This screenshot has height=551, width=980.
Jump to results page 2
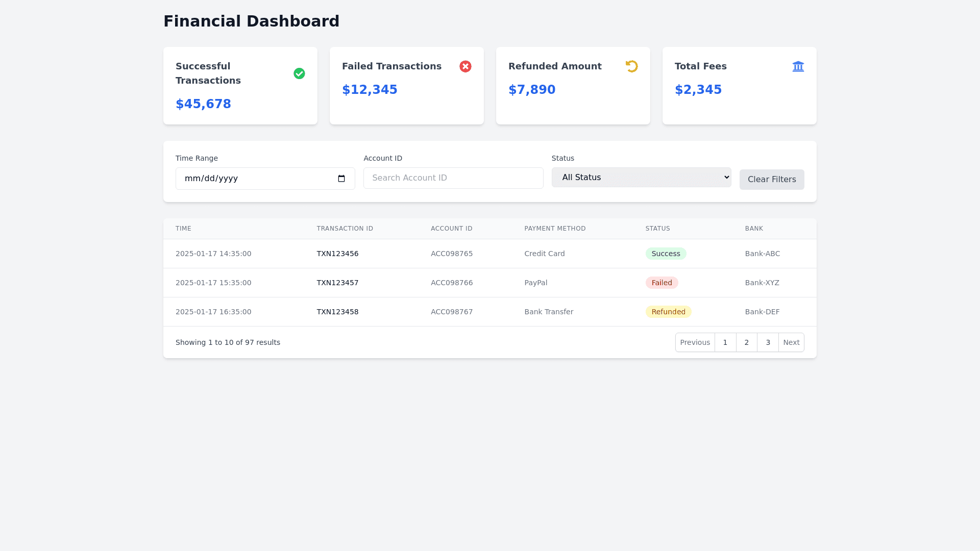(x=746, y=342)
